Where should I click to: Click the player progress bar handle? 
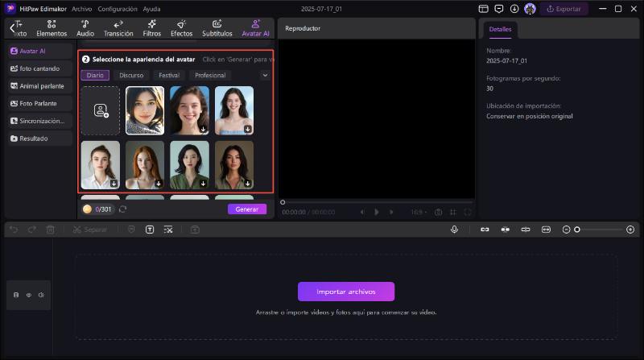283,202
